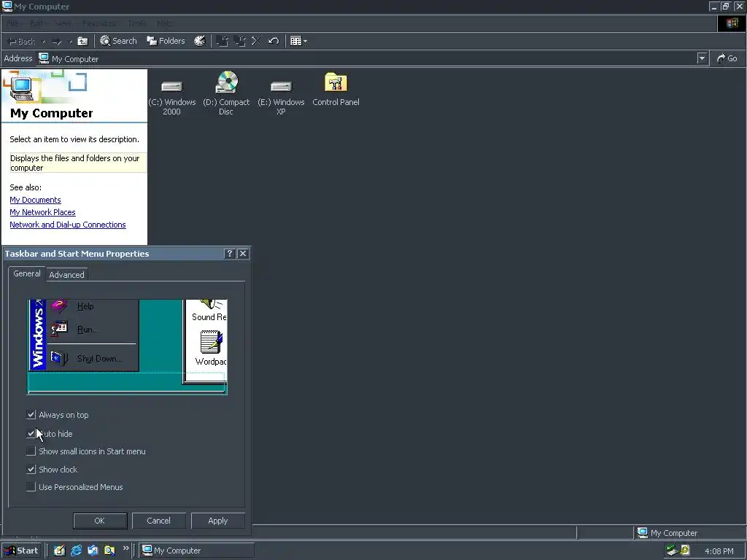Click the Delete X toolbar icon
747x560 pixels.
[x=256, y=41]
